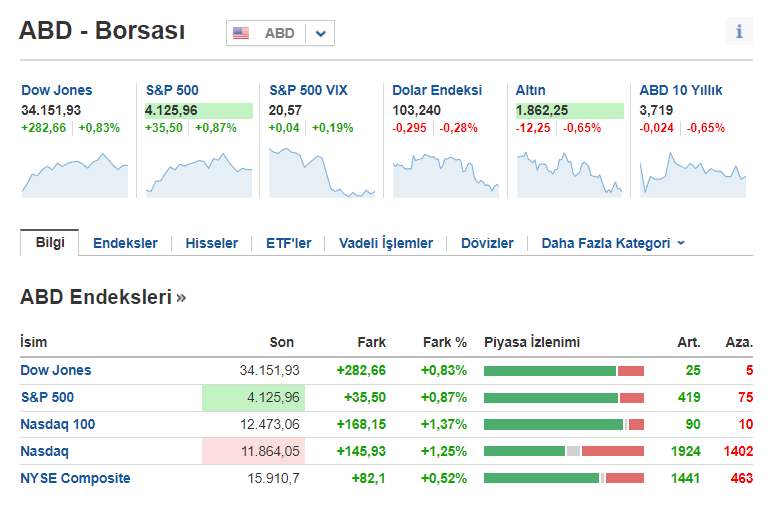Open the ETF'ler tab

(288, 243)
